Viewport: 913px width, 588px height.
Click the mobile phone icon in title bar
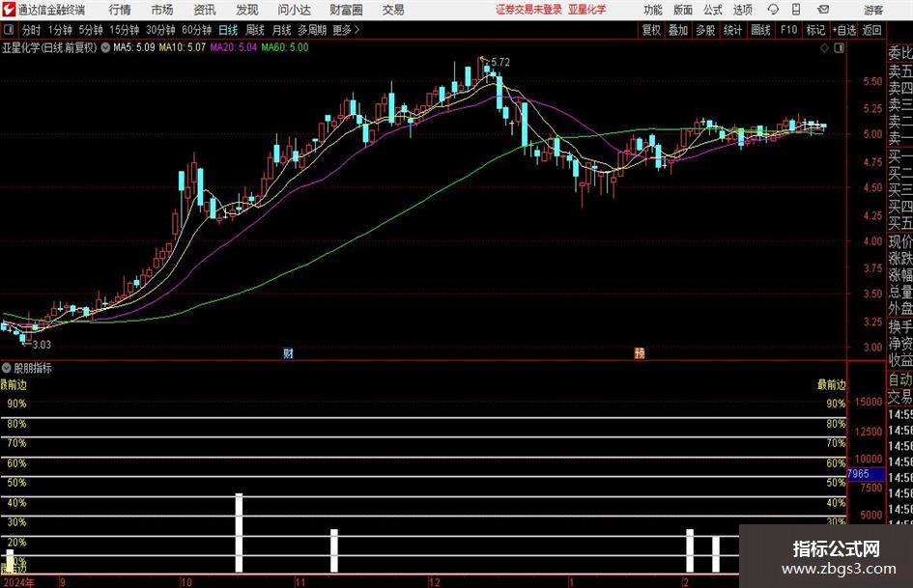click(796, 10)
